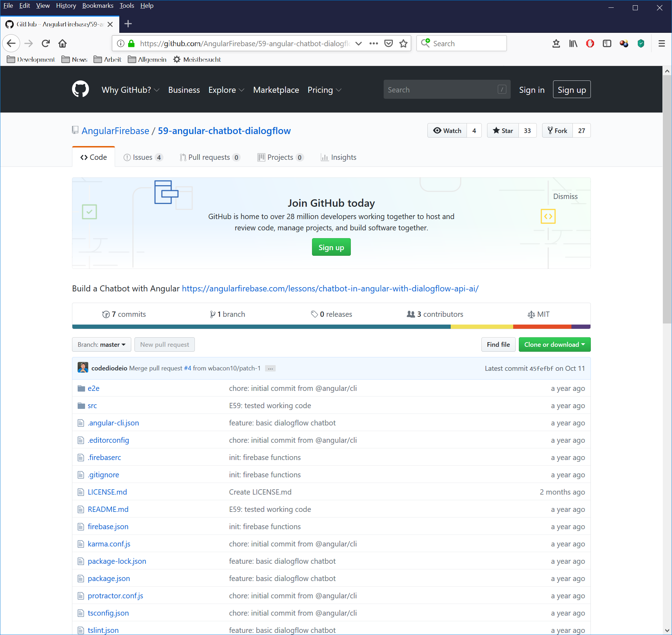Open a new browser tab
The image size is (672, 635).
[x=128, y=24]
